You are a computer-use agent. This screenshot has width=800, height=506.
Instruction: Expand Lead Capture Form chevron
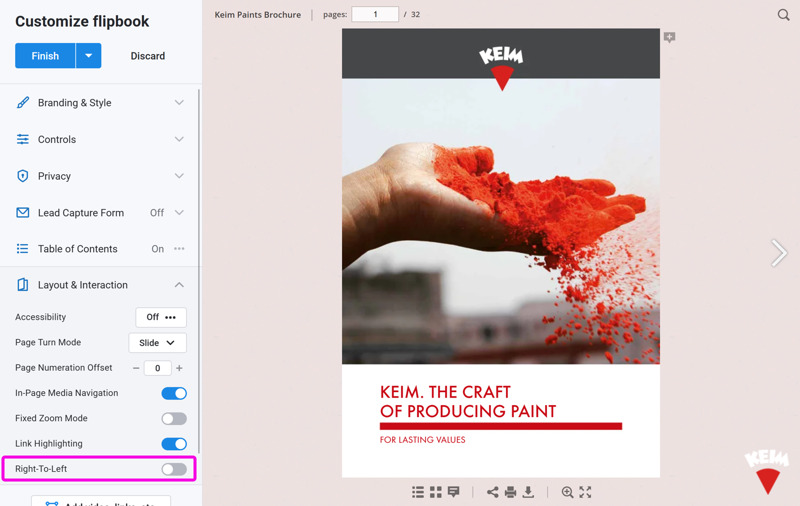click(179, 213)
